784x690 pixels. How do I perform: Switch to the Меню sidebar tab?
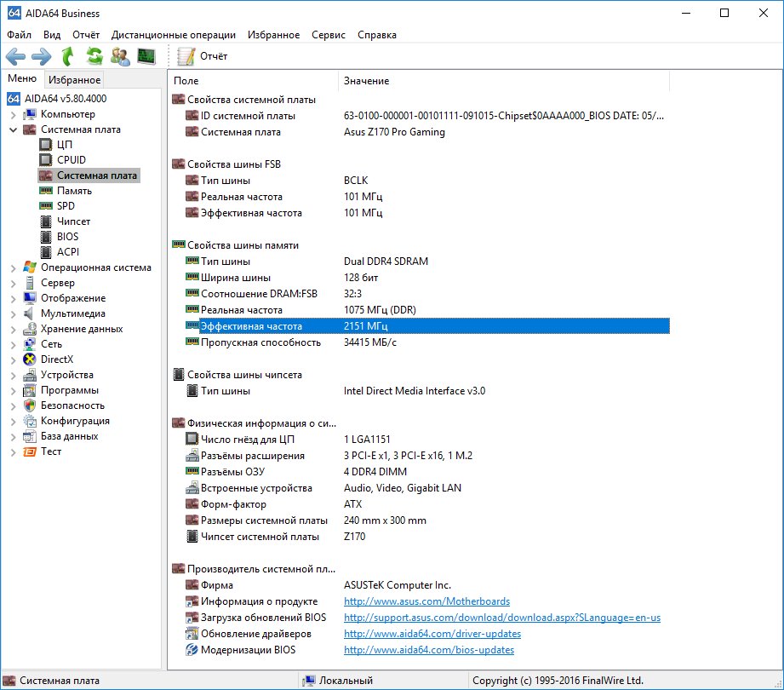pos(22,78)
